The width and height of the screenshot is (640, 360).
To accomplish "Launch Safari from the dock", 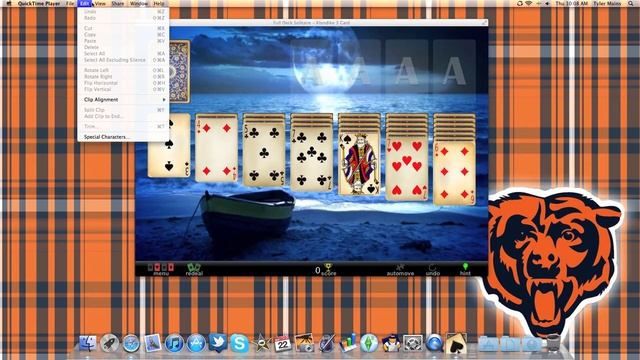I will 131,343.
